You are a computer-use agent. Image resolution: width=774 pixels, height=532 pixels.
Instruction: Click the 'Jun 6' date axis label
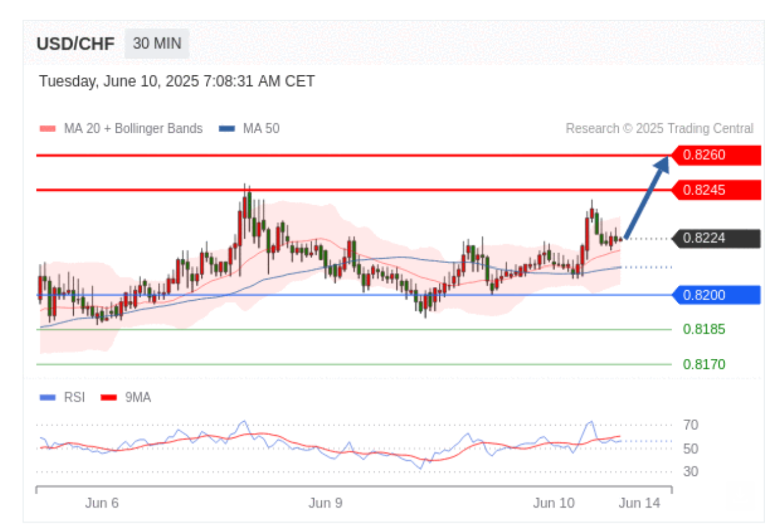pos(102,503)
